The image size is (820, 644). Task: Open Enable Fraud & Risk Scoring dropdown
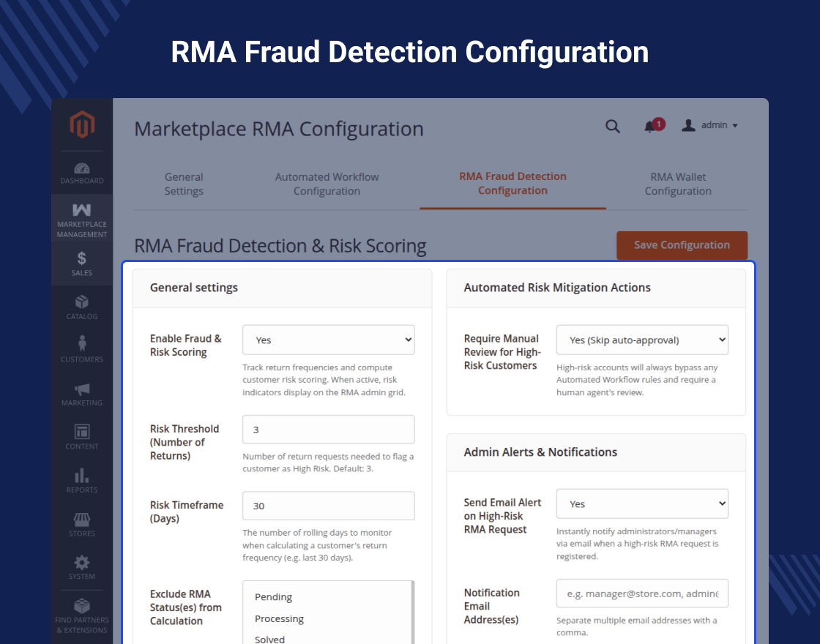coord(329,340)
